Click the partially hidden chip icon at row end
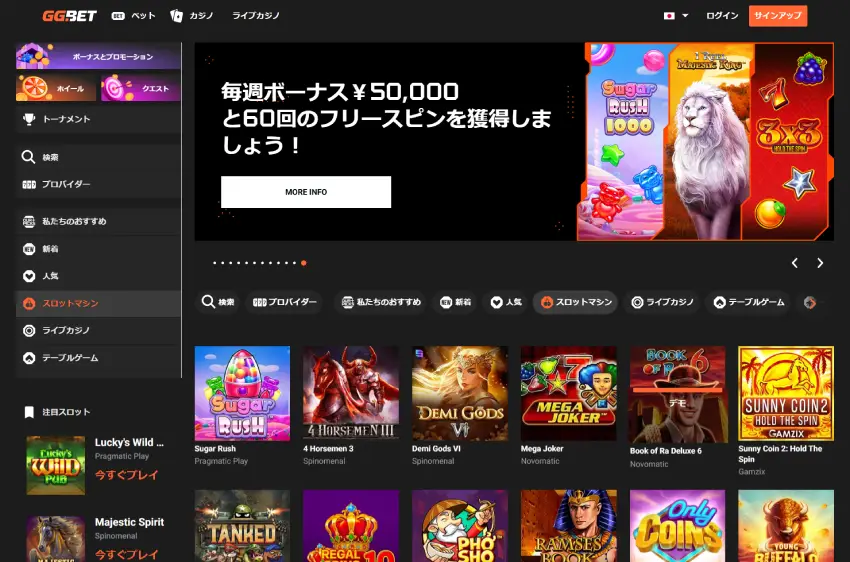850x562 pixels. (x=810, y=302)
